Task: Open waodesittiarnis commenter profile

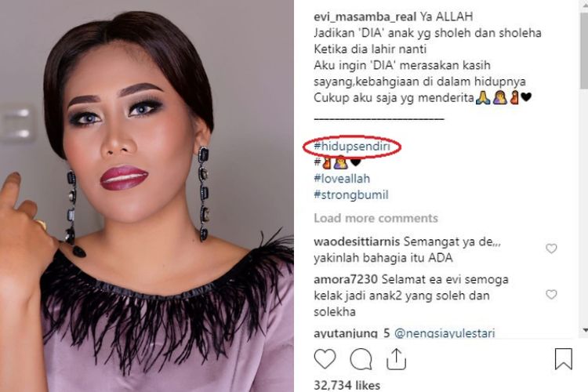Action: point(357,241)
